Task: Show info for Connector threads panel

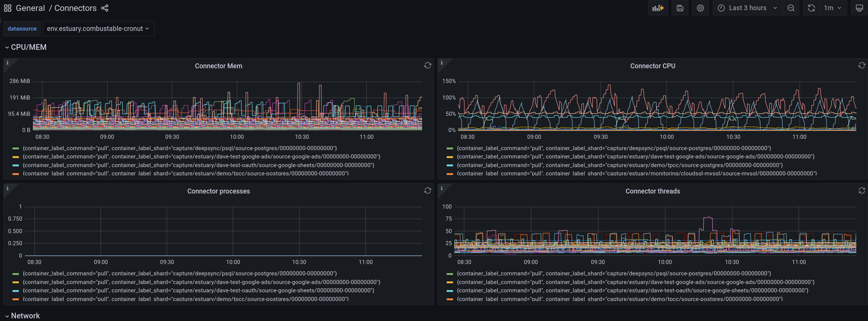Action: (x=441, y=188)
